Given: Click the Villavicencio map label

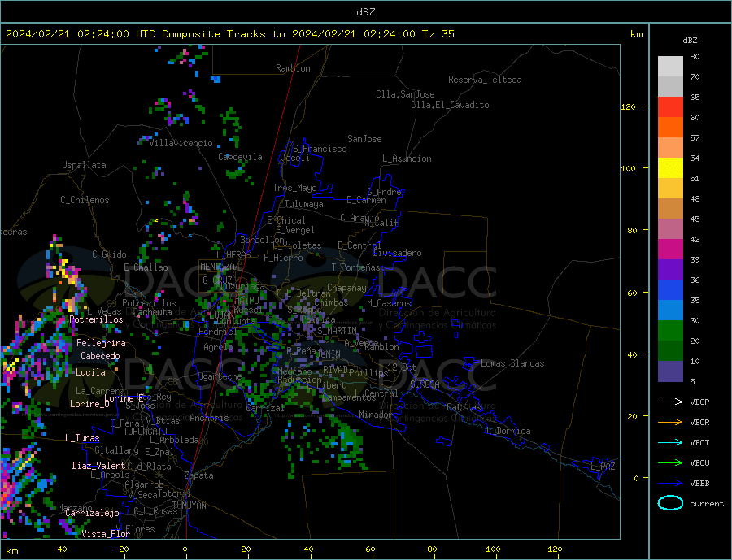Looking at the screenshot, I should [181, 143].
